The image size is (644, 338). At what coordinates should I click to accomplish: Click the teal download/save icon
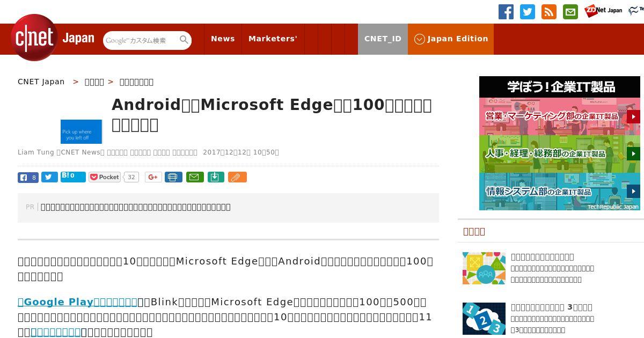pyautogui.click(x=215, y=177)
